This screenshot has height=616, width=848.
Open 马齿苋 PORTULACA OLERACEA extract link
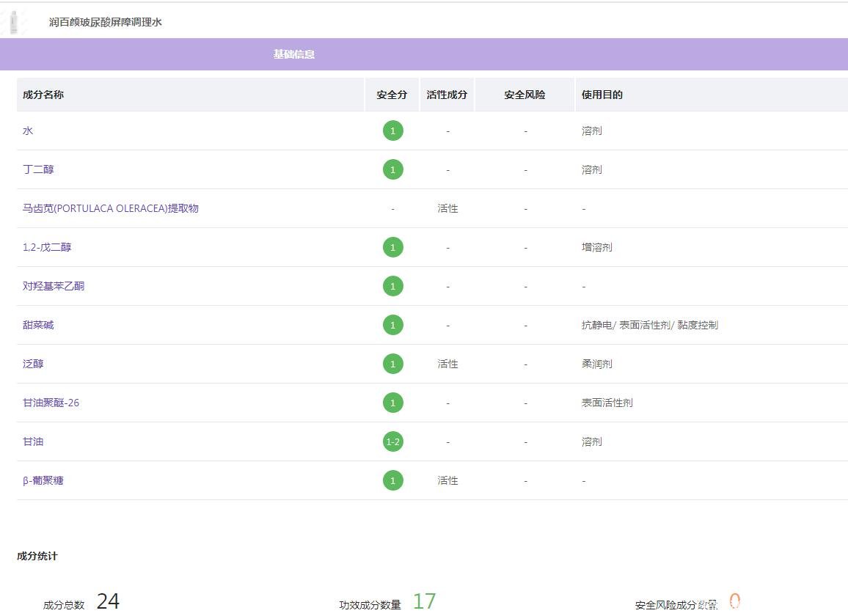click(x=110, y=208)
